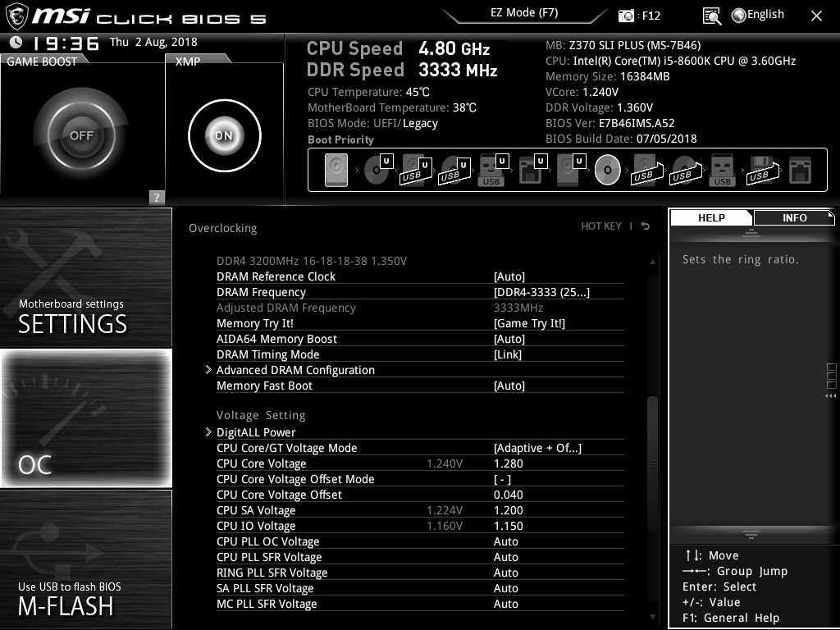The height and width of the screenshot is (630, 840).
Task: Click the MSI dragon logo
Action: 16,16
